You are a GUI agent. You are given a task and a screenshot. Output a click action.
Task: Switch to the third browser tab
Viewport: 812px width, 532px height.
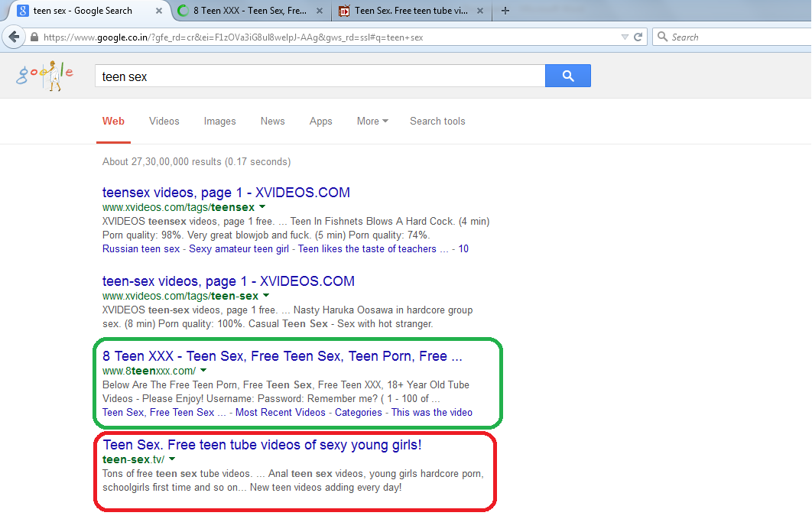click(x=411, y=11)
